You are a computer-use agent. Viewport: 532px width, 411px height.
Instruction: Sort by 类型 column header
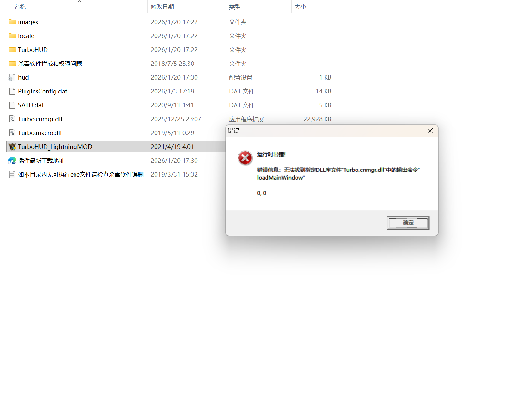[235, 6]
